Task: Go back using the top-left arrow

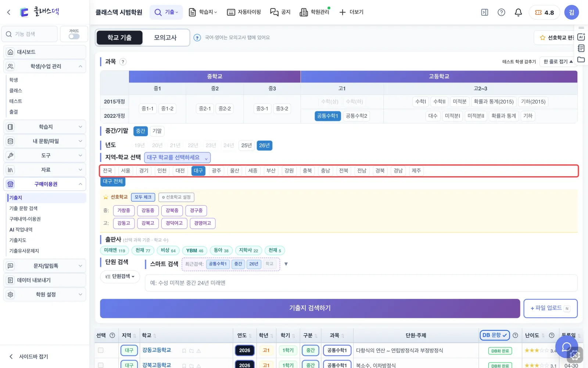Action: [9, 12]
